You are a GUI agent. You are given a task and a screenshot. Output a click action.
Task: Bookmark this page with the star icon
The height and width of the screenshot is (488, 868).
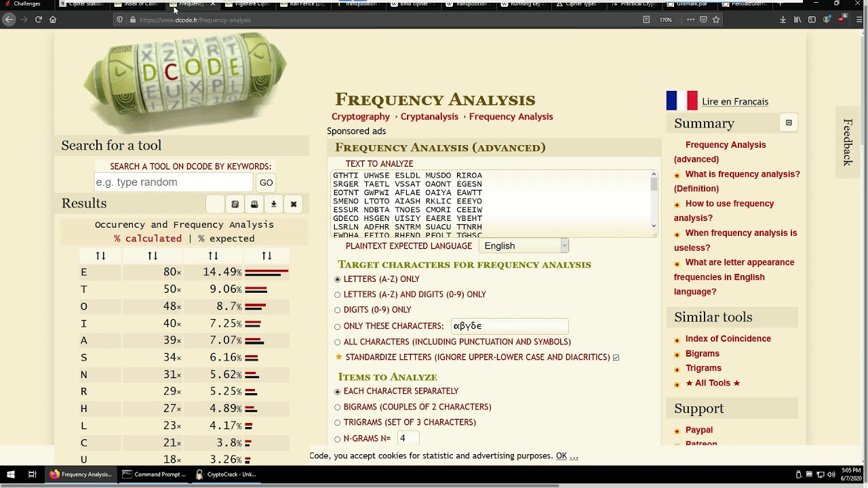click(x=716, y=20)
